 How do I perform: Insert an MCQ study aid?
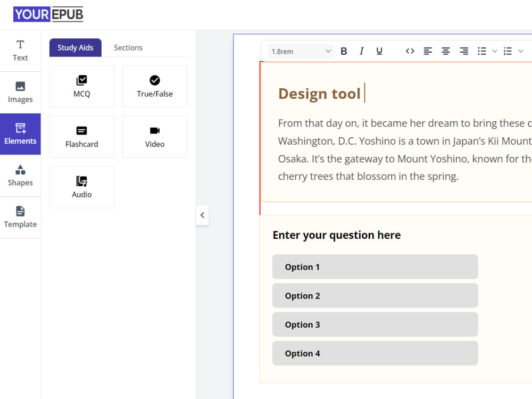pos(82,87)
